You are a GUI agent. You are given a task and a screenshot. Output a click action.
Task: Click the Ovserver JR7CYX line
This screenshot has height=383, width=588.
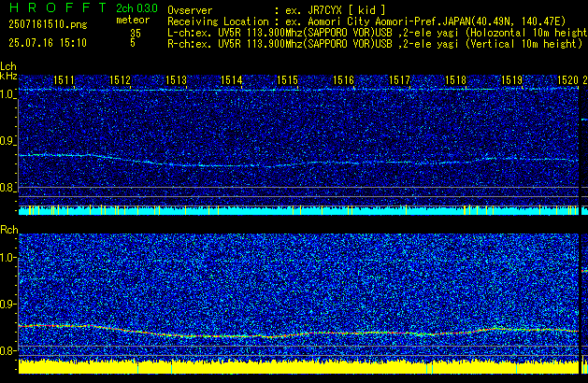click(x=277, y=10)
